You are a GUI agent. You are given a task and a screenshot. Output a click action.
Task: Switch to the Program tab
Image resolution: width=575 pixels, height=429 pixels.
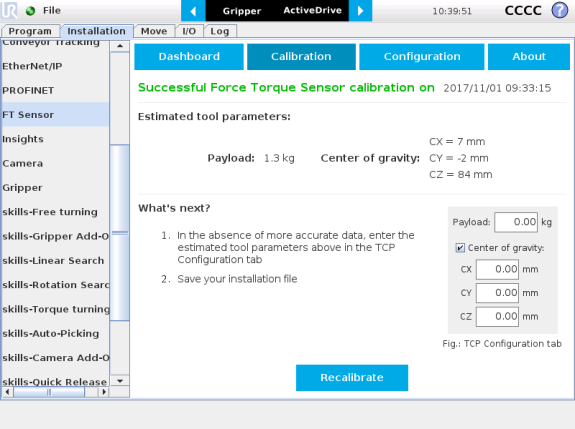(x=30, y=31)
